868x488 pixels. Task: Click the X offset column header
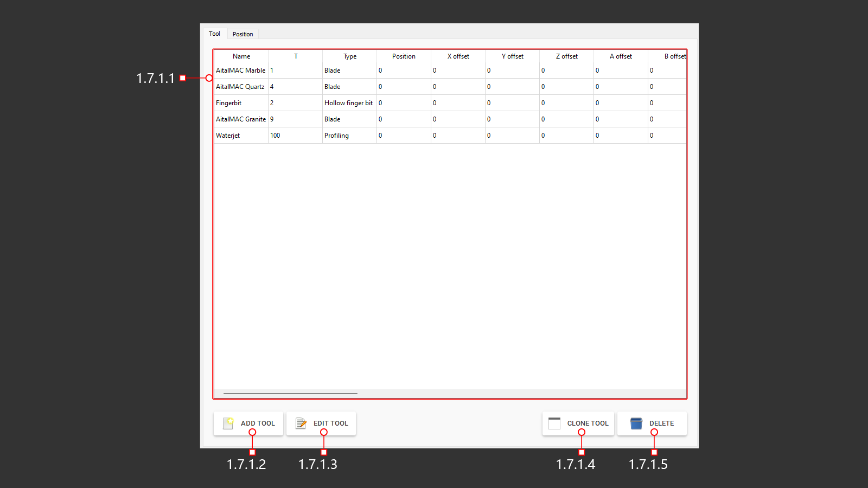click(x=458, y=56)
